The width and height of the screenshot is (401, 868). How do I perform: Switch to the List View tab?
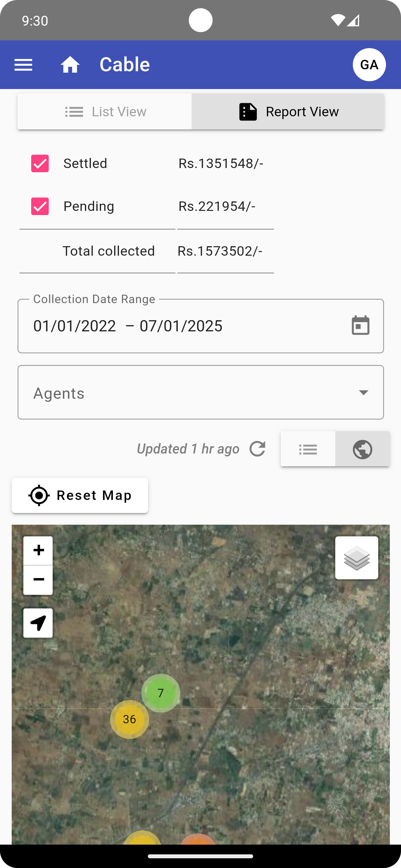[x=105, y=112]
